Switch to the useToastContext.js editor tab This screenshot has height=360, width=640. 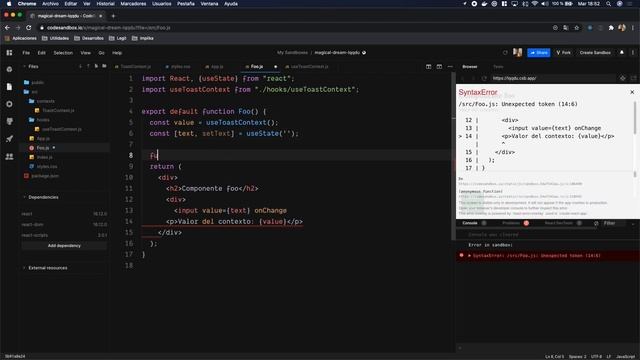[307, 67]
